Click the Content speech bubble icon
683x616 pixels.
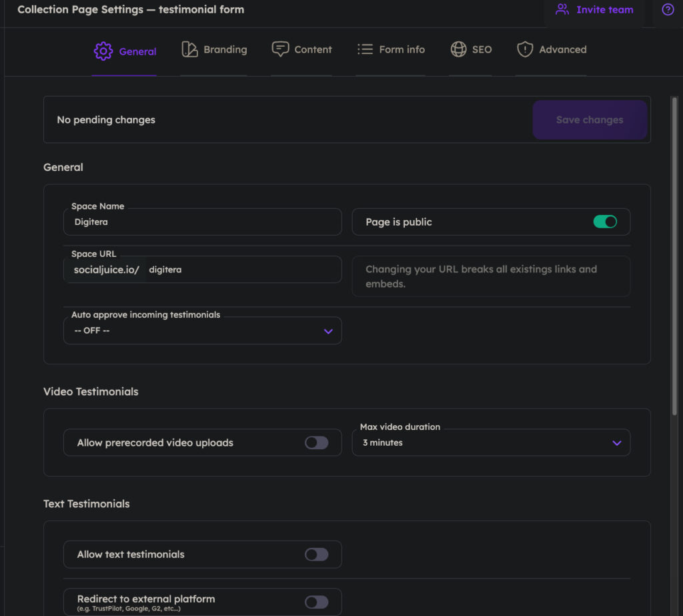(x=280, y=49)
